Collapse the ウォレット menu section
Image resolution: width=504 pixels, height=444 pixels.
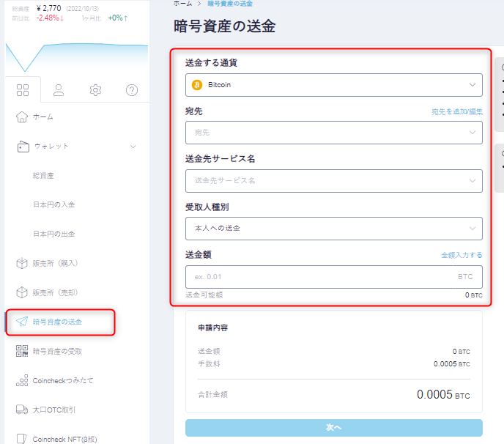pos(133,147)
